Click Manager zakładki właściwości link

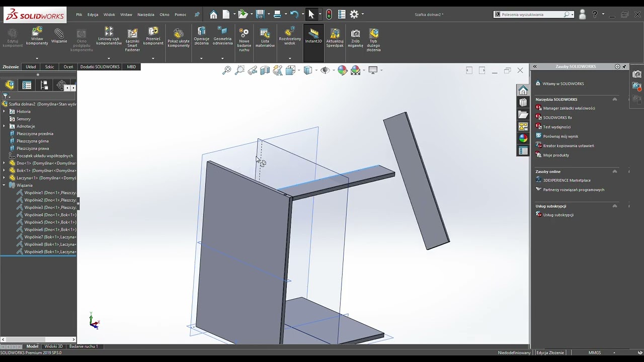pos(569,108)
